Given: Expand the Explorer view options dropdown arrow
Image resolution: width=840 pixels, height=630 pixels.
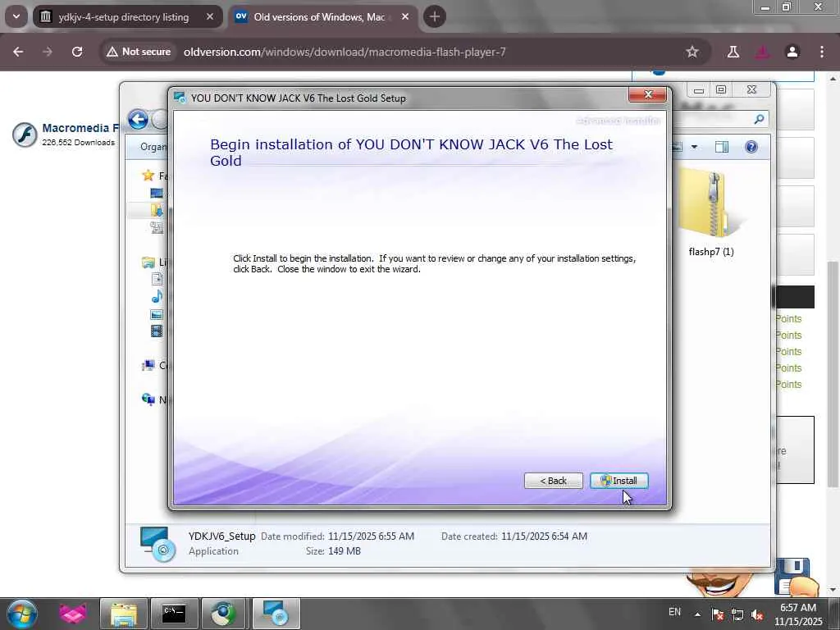Looking at the screenshot, I should point(694,147).
